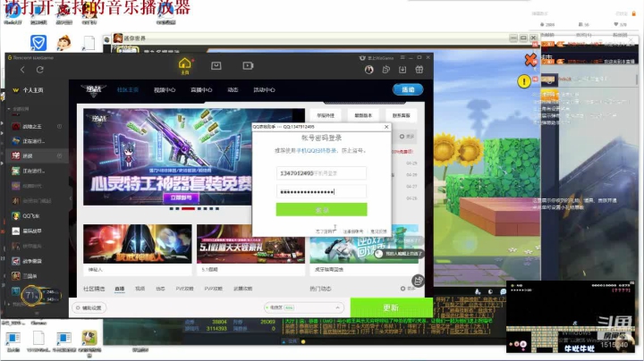Select the PVP攻略 tab
This screenshot has height=361, width=644.
coord(214,289)
